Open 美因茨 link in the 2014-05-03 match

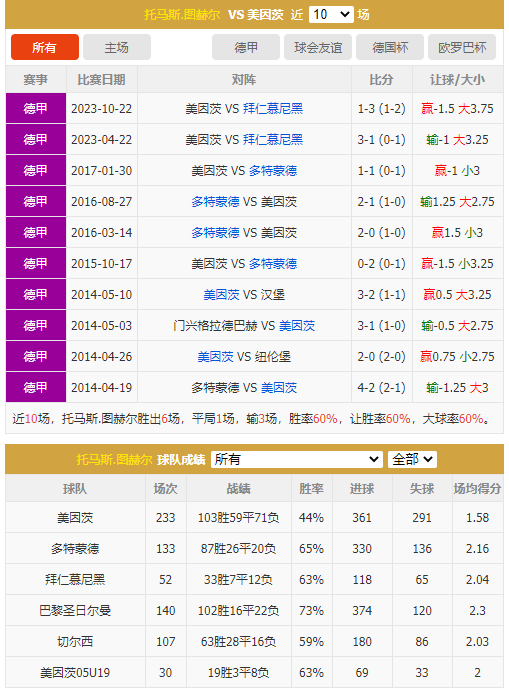point(297,326)
